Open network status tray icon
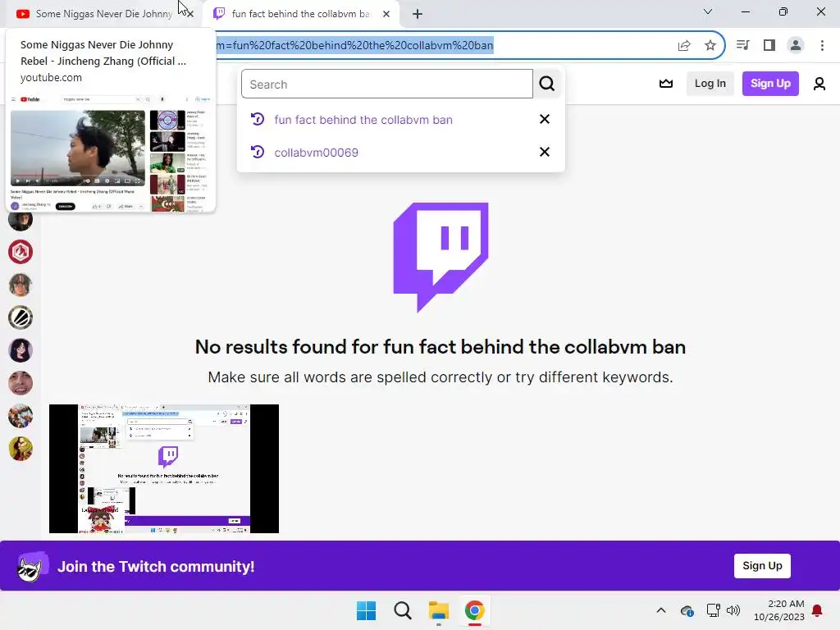This screenshot has height=630, width=840. 713,610
